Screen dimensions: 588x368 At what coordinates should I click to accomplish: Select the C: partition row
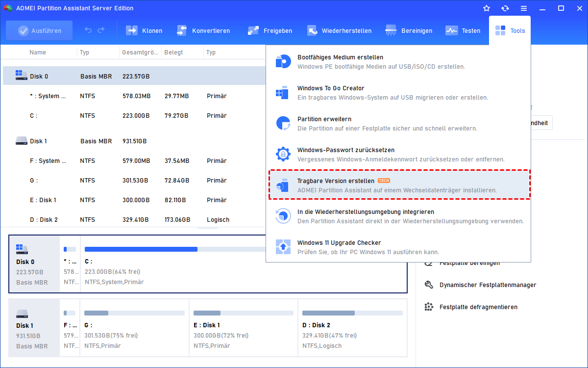tap(135, 116)
